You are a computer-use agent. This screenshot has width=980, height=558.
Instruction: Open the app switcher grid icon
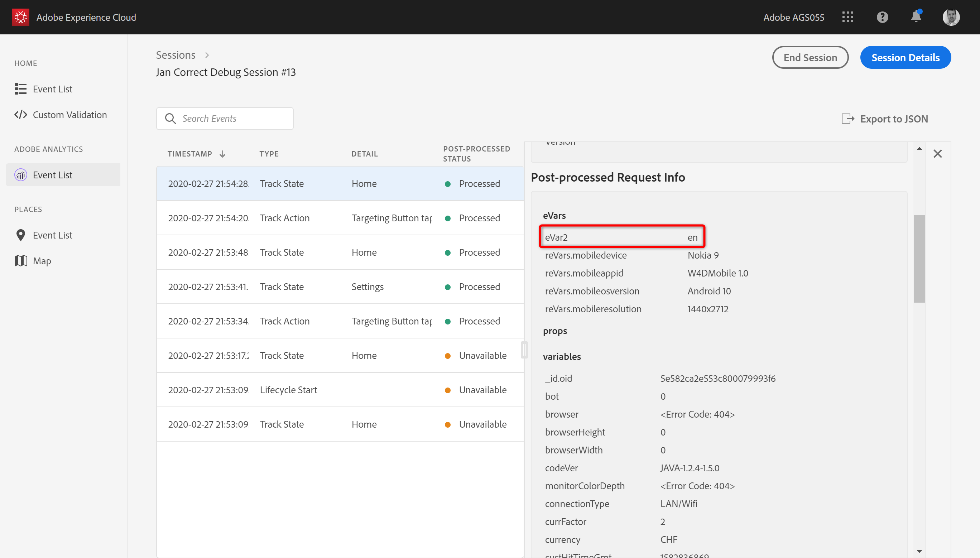point(847,17)
